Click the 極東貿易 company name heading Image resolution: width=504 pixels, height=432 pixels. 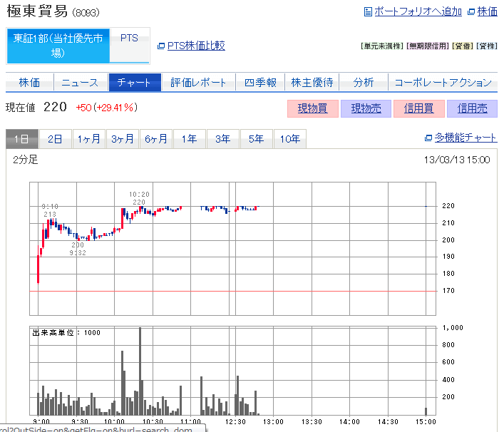[37, 11]
